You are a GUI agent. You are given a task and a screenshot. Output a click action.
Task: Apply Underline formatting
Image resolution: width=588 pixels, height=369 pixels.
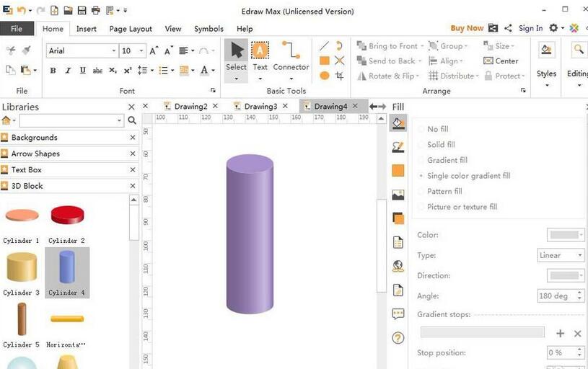pyautogui.click(x=82, y=71)
